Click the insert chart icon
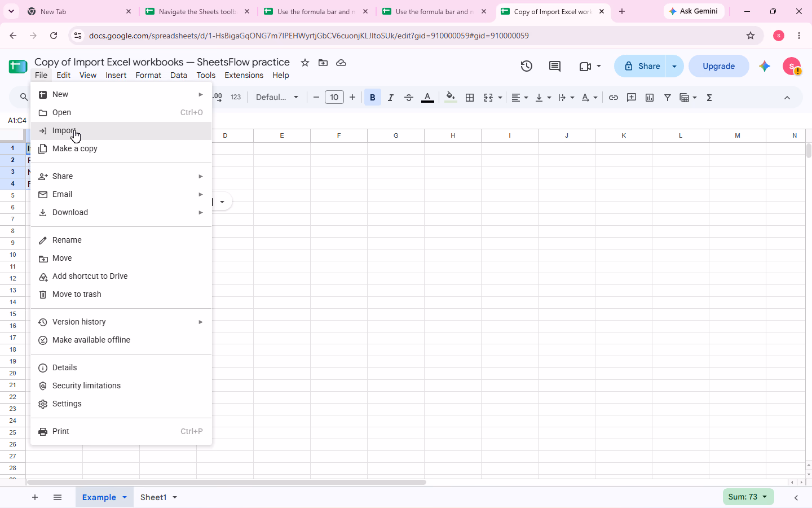This screenshot has width=812, height=508. [650, 98]
